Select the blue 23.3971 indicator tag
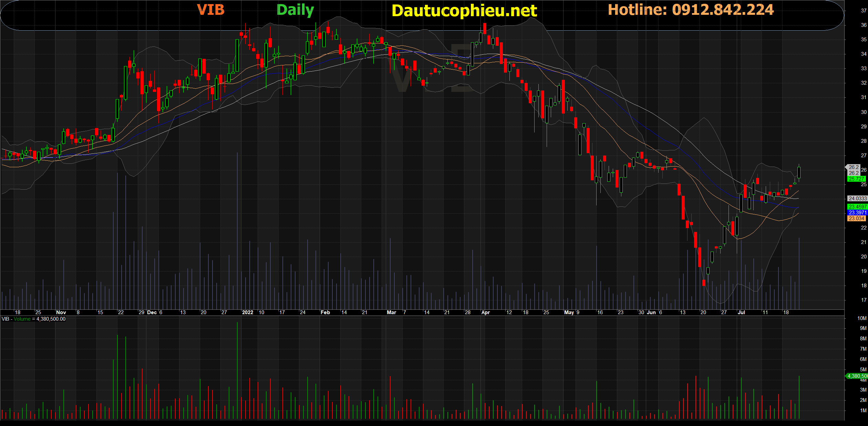The image size is (868, 426). pos(857,213)
